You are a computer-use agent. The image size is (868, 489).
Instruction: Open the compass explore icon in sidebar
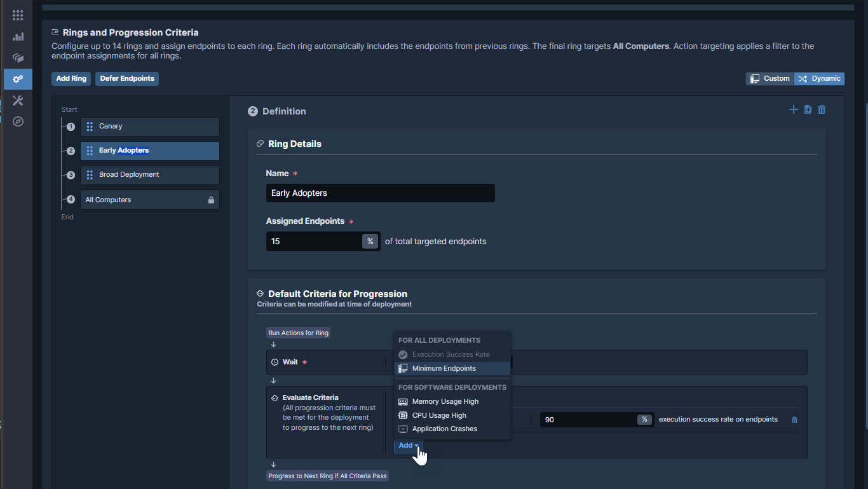click(18, 121)
